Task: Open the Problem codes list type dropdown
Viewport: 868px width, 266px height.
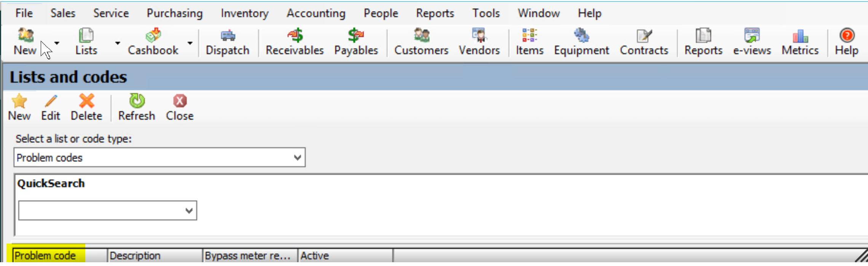Action: pyautogui.click(x=160, y=157)
